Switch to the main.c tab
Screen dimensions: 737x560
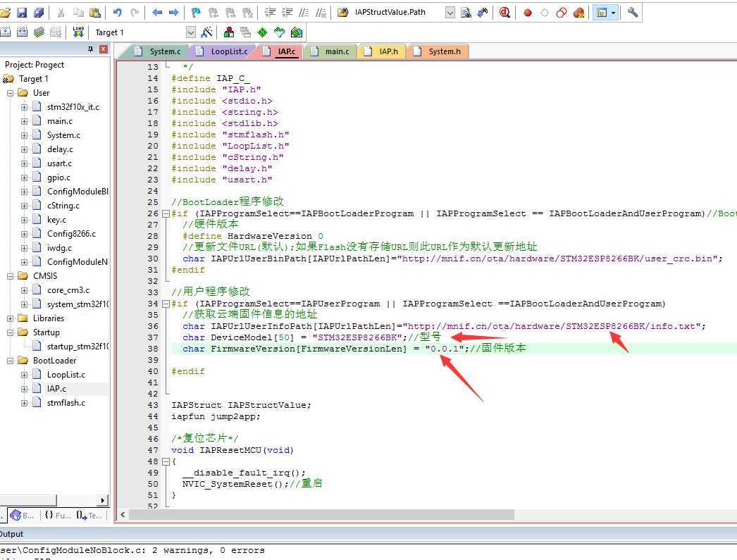click(x=331, y=51)
